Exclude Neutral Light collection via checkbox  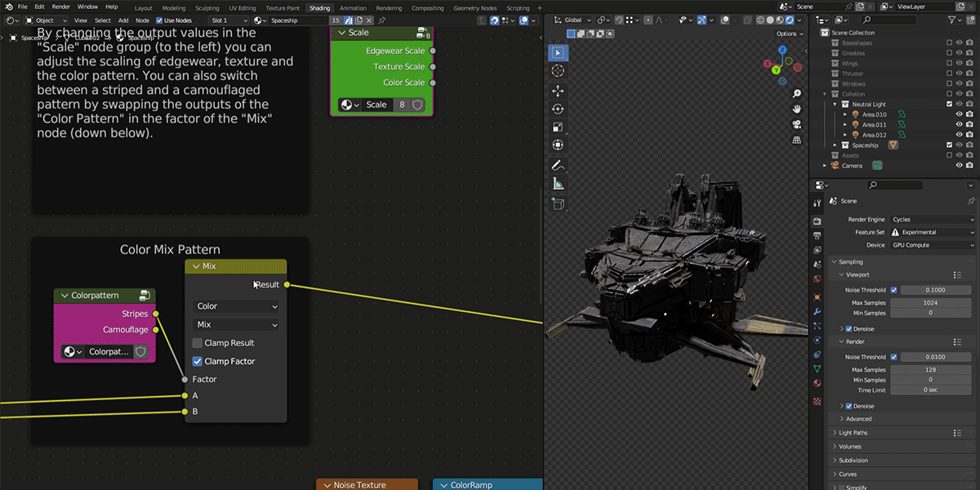click(949, 105)
